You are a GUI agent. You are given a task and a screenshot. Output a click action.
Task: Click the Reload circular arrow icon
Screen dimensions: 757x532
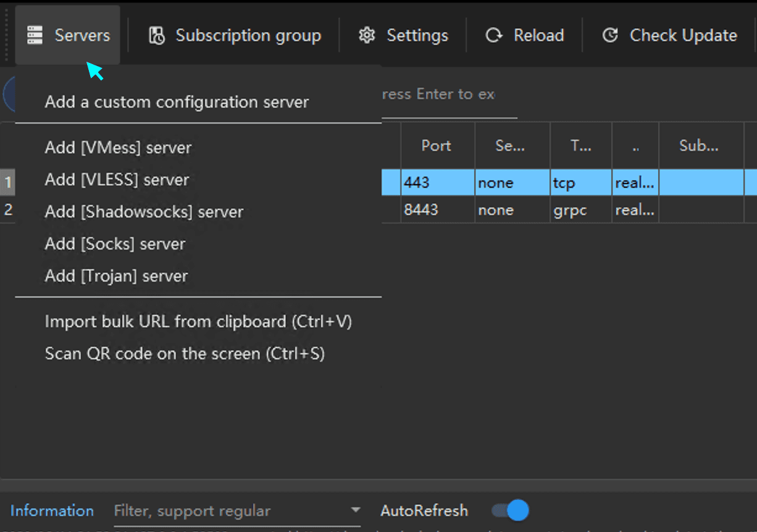[494, 36]
